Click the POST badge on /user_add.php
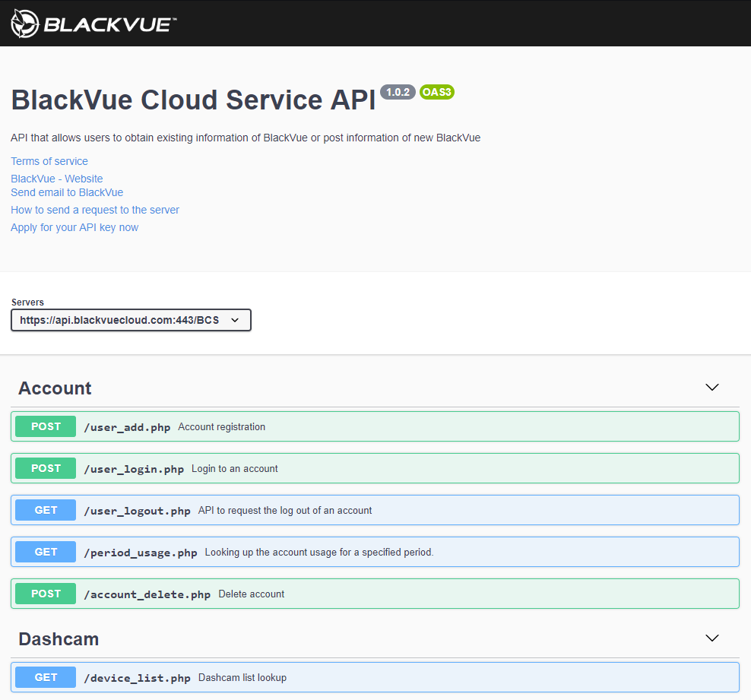751x700 pixels. pyautogui.click(x=45, y=426)
